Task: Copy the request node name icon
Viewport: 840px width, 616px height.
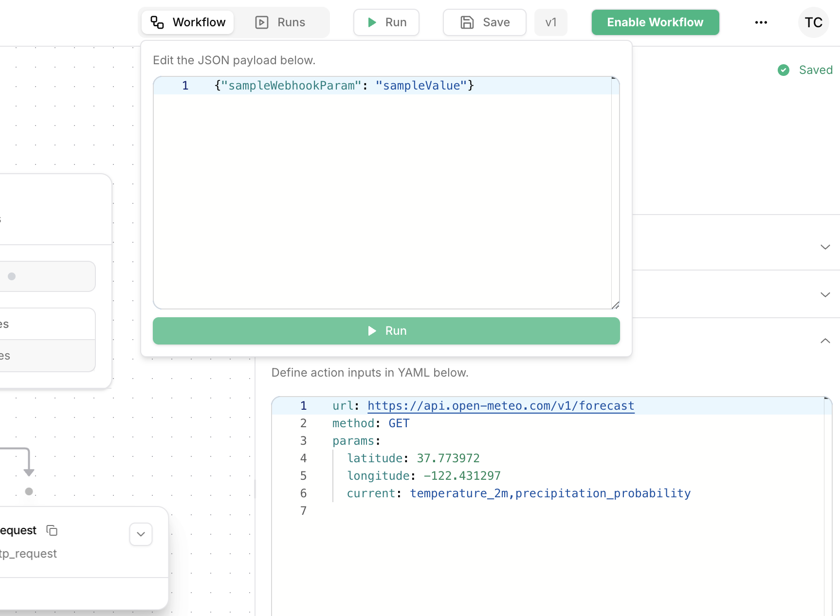Action: point(52,530)
